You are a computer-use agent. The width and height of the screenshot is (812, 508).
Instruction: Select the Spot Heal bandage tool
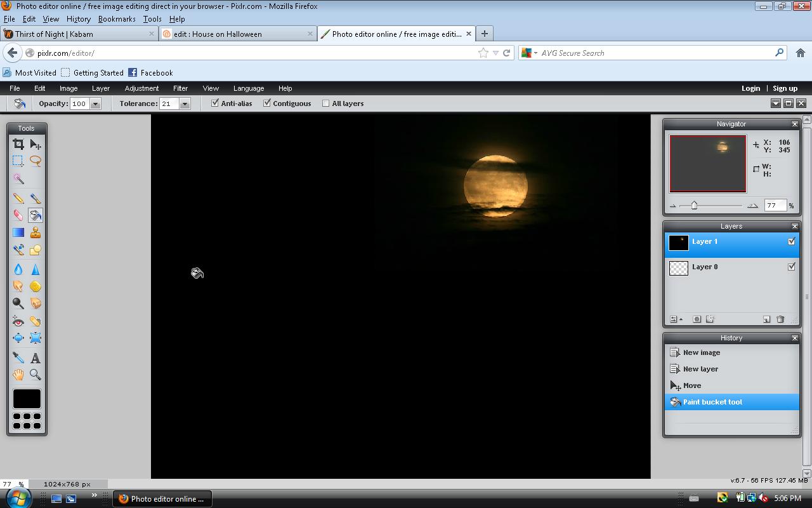pos(36,321)
